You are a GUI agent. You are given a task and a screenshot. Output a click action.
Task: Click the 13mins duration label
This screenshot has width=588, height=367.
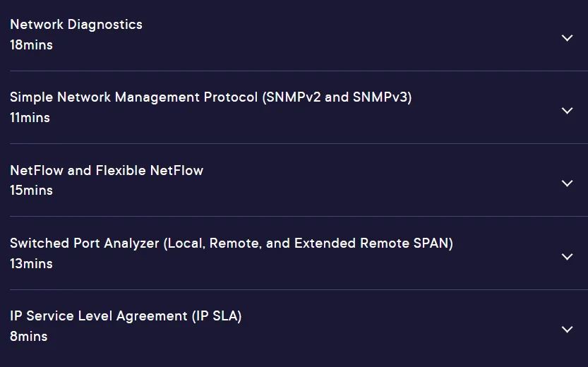(32, 264)
